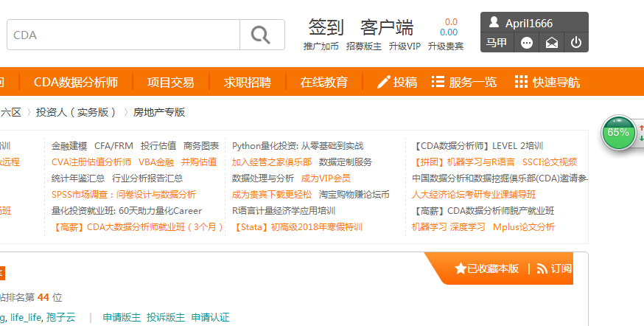Expand the 快速导航 menu
The height and width of the screenshot is (326, 644).
pyautogui.click(x=556, y=82)
